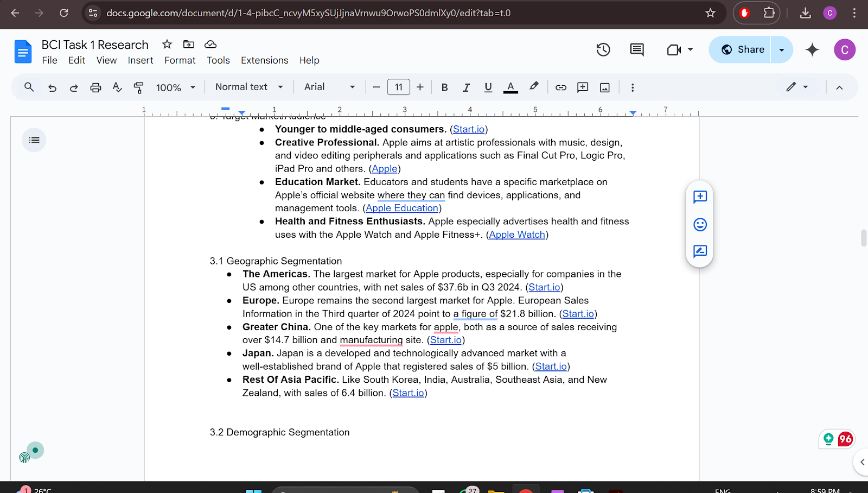This screenshot has height=493, width=868.
Task: Print the document
Action: tap(95, 87)
